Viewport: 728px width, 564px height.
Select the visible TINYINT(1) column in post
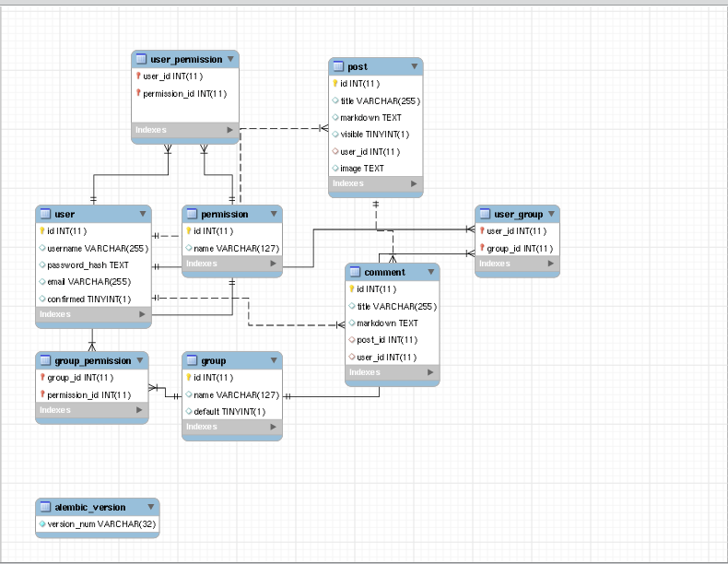click(x=374, y=135)
